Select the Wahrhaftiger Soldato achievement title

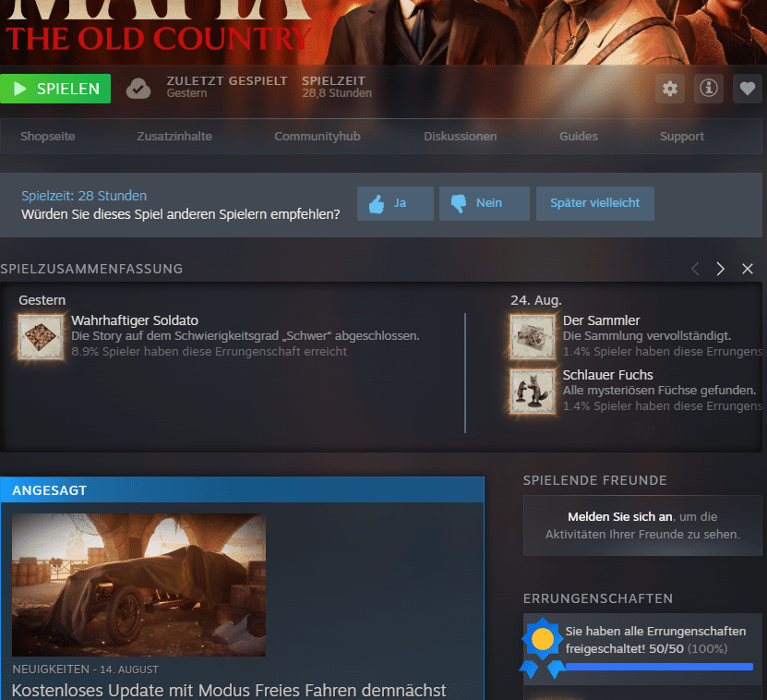(x=135, y=320)
